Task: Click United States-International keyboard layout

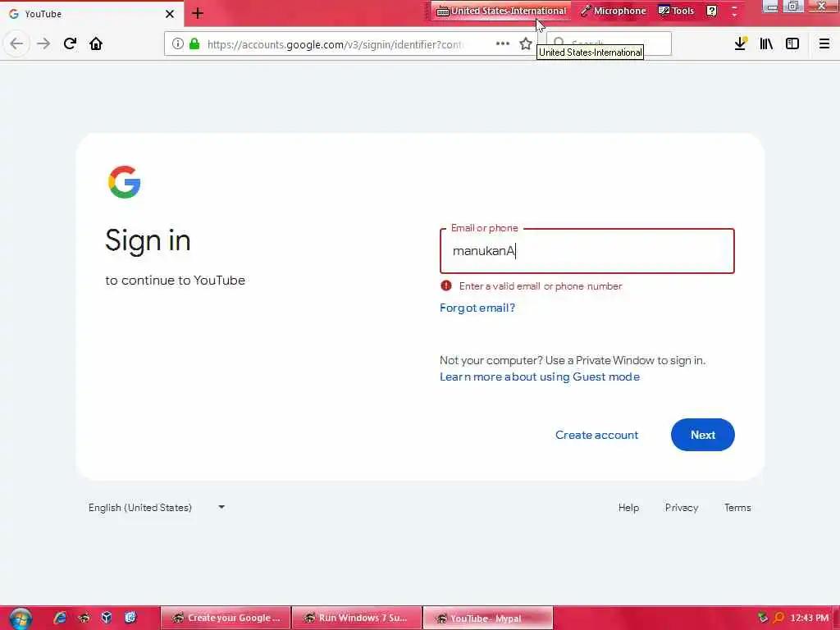Action: point(501,11)
